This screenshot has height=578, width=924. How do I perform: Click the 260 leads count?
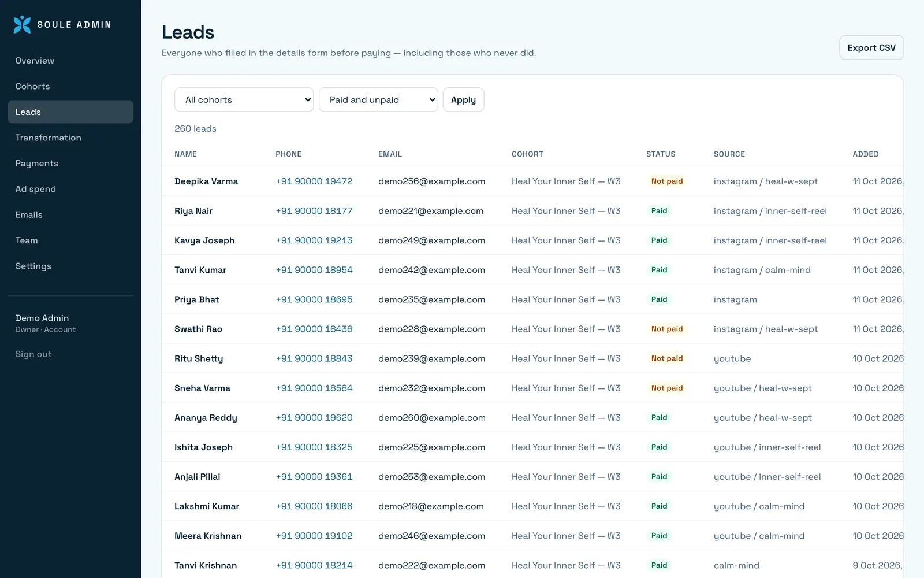[x=195, y=129]
